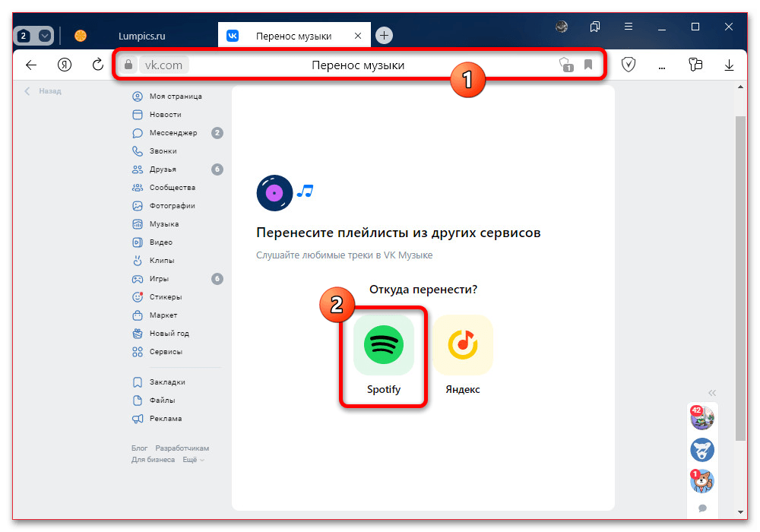Click vk.com domain in address bar

point(164,65)
